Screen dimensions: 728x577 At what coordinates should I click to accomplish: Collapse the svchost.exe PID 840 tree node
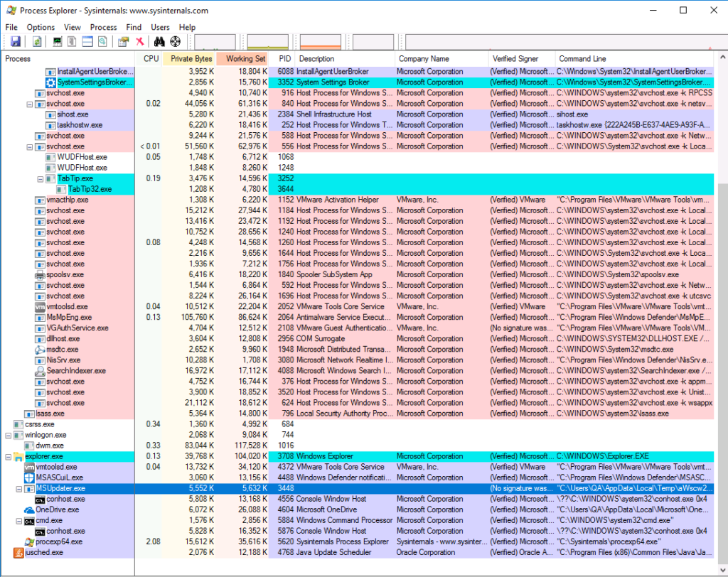click(30, 104)
